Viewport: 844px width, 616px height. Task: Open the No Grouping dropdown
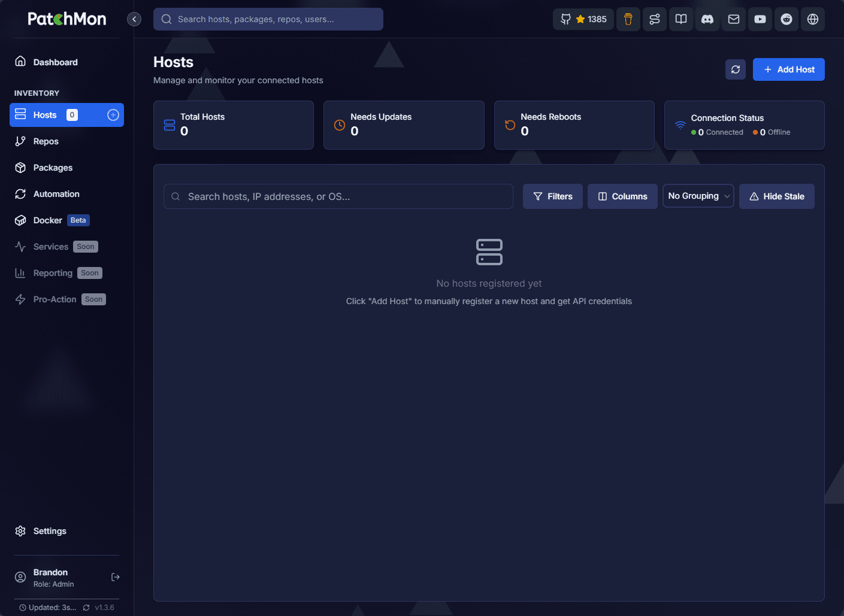[x=698, y=196]
